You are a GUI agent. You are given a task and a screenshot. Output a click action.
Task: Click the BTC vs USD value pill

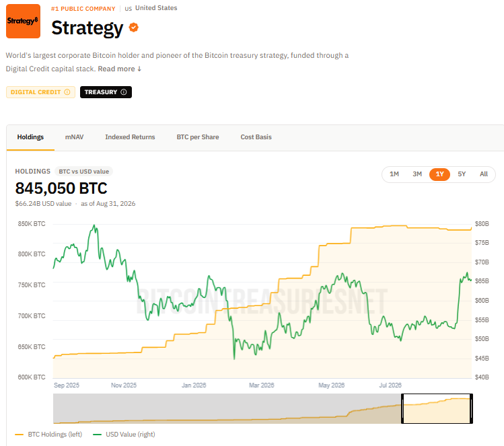coord(83,172)
